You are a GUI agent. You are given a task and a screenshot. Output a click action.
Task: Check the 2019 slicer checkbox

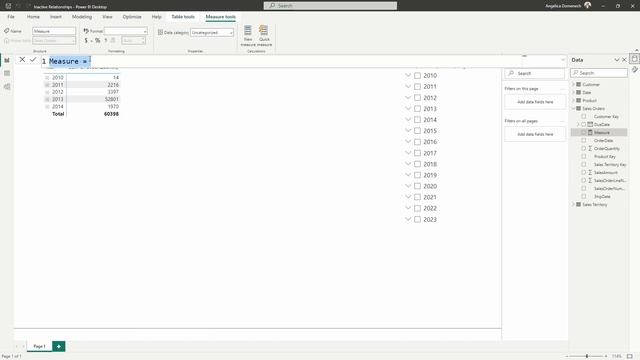point(418,175)
